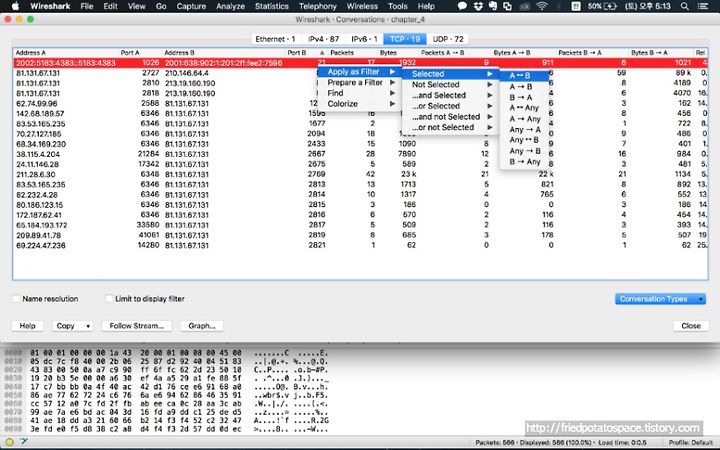
Task: Choose the A → Any filter direction
Action: pos(524,119)
